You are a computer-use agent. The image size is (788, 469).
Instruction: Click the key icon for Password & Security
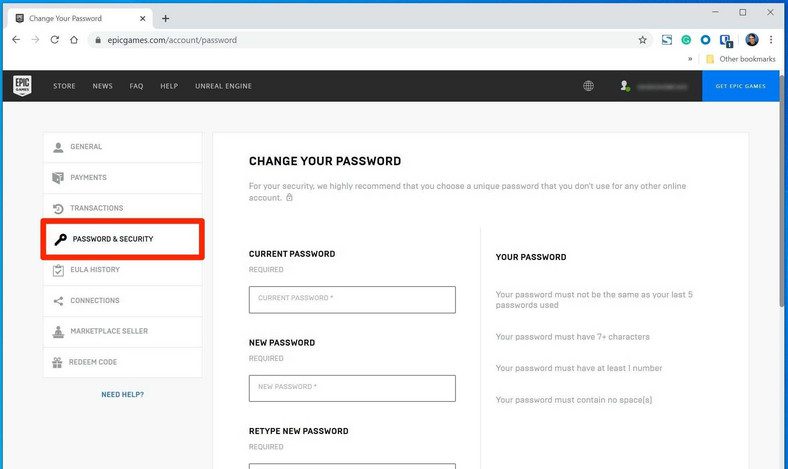[x=61, y=239]
